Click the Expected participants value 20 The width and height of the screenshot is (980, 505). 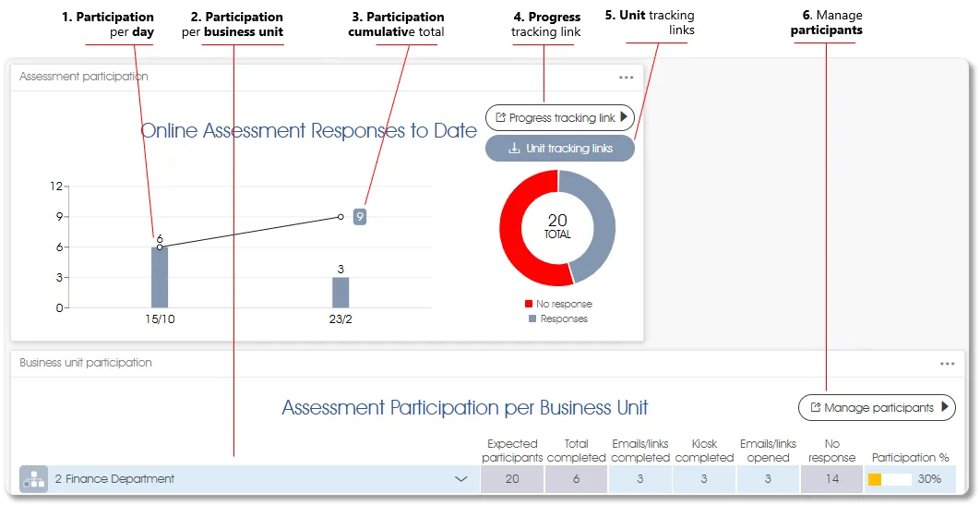(512, 479)
